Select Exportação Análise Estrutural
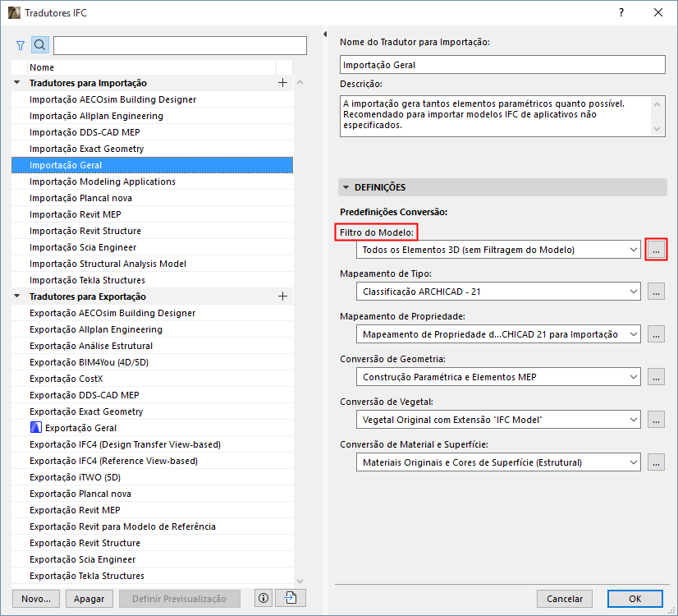 (x=152, y=346)
